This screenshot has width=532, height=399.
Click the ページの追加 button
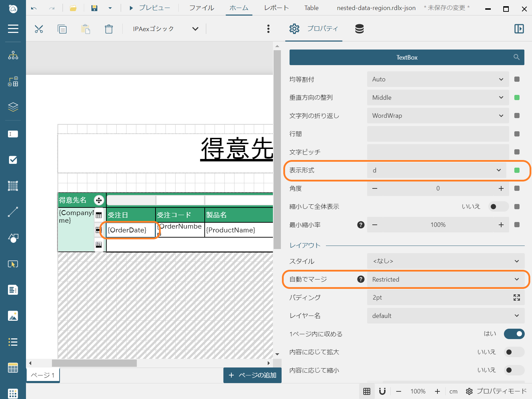pos(252,375)
